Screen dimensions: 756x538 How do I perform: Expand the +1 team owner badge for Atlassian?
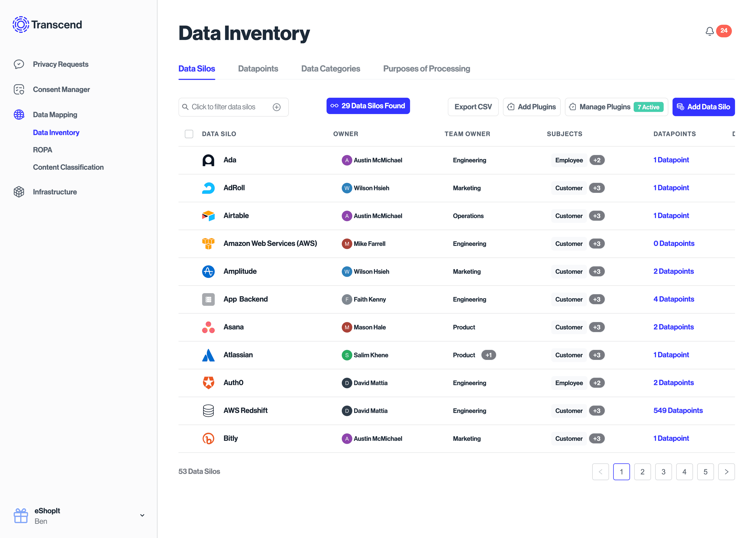[x=489, y=355]
